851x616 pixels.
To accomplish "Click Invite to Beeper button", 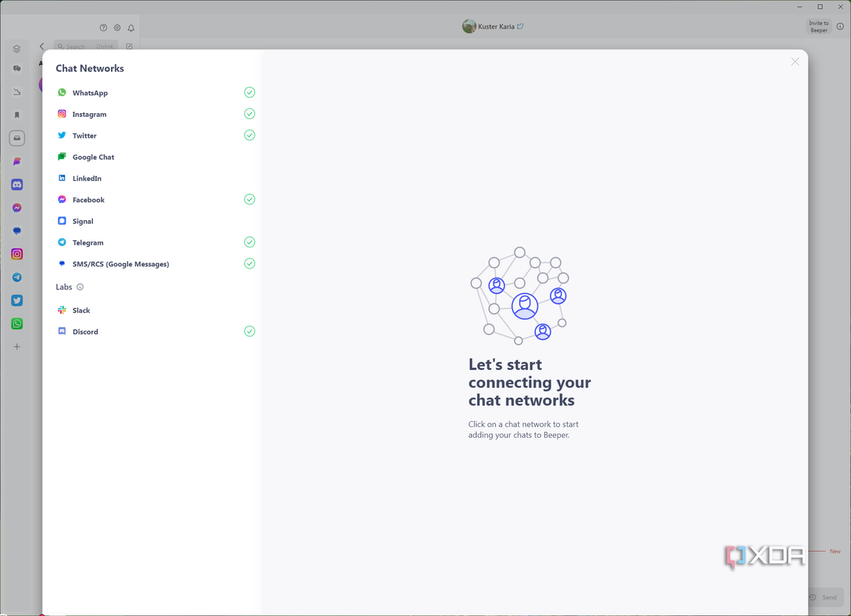I will click(818, 26).
